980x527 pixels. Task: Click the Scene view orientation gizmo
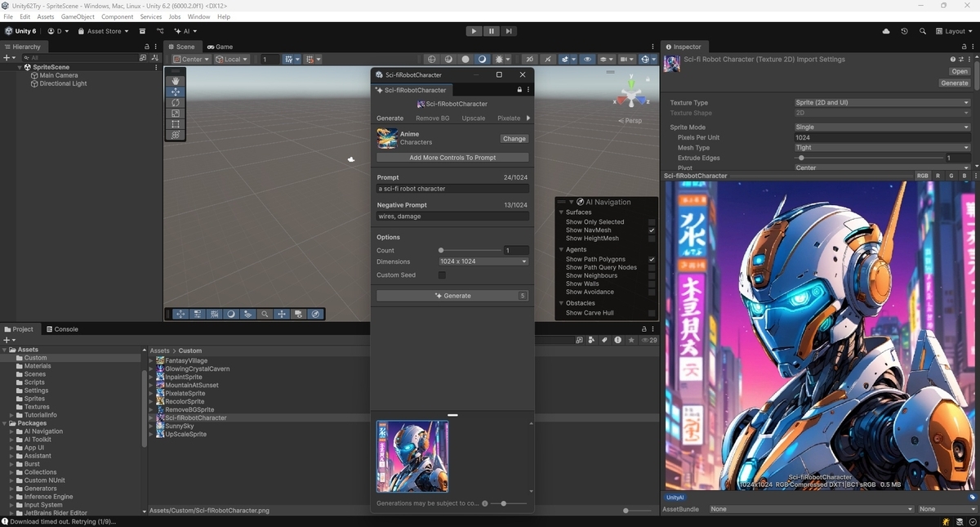click(x=630, y=90)
